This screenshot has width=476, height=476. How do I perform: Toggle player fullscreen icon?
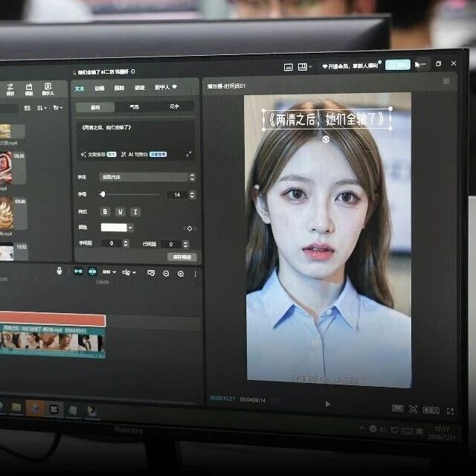pyautogui.click(x=450, y=411)
